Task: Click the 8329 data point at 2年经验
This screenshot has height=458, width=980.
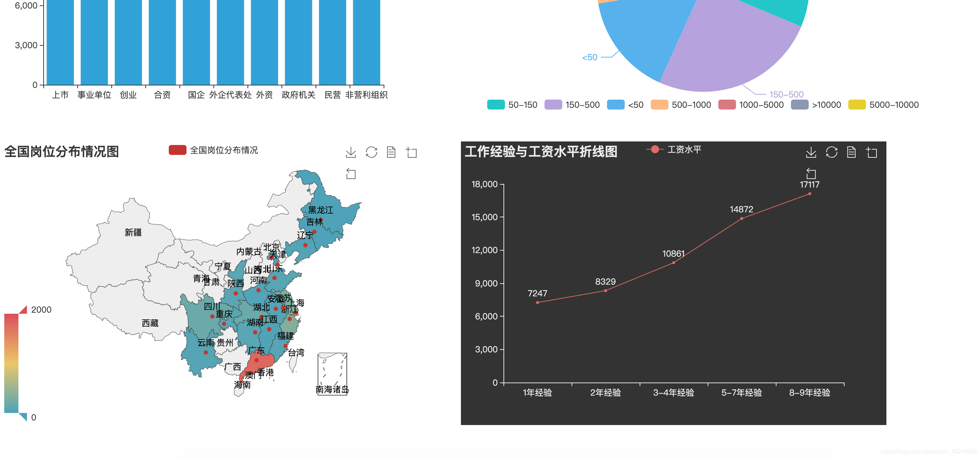Action: coord(606,291)
